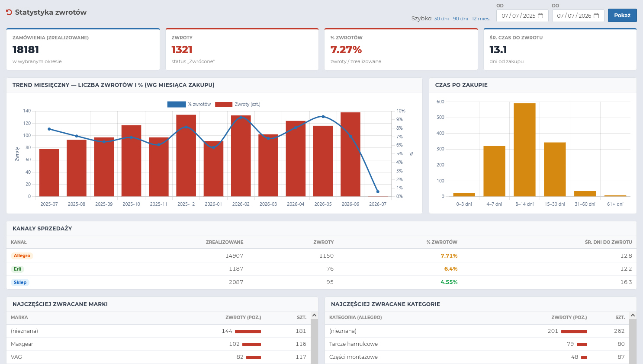Click the 6.4% value in Erli row
Screen dimensions: 643x364
tap(451, 269)
